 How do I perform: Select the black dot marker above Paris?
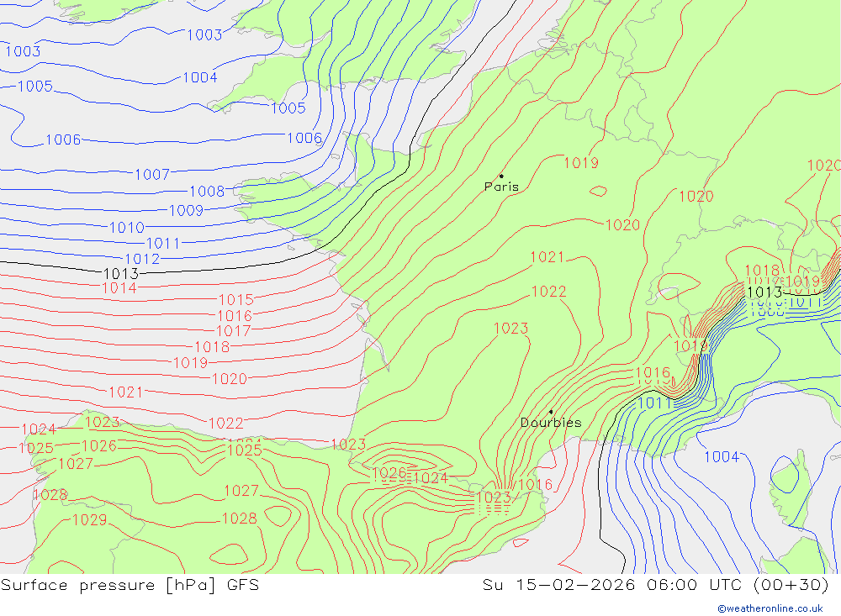pos(501,176)
